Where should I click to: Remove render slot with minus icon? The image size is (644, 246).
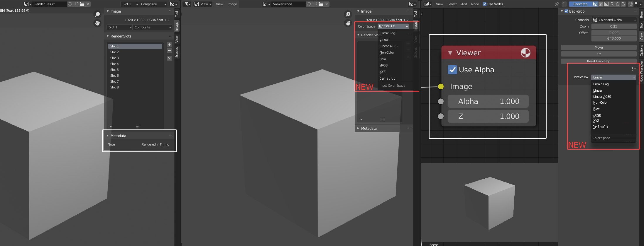(169, 51)
